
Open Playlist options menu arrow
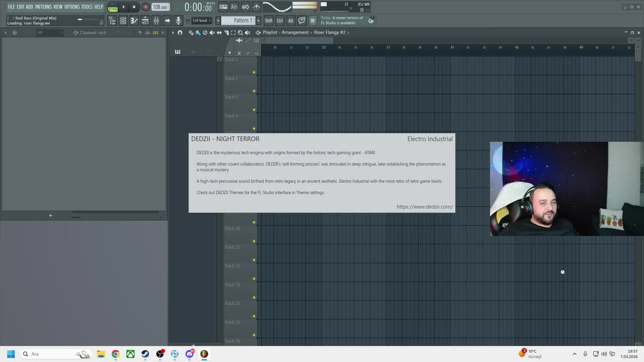(173, 32)
